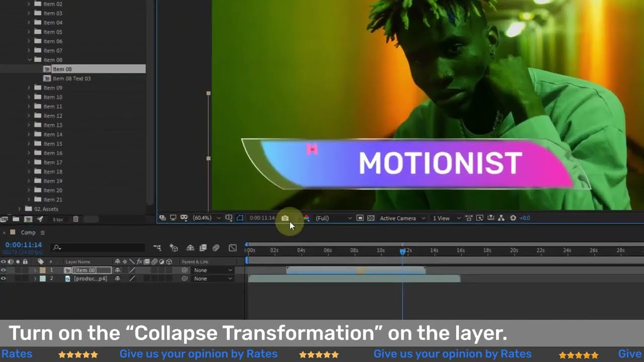Open the Timeline button in viewer
The height and width of the screenshot is (362, 644).
pyautogui.click(x=491, y=218)
